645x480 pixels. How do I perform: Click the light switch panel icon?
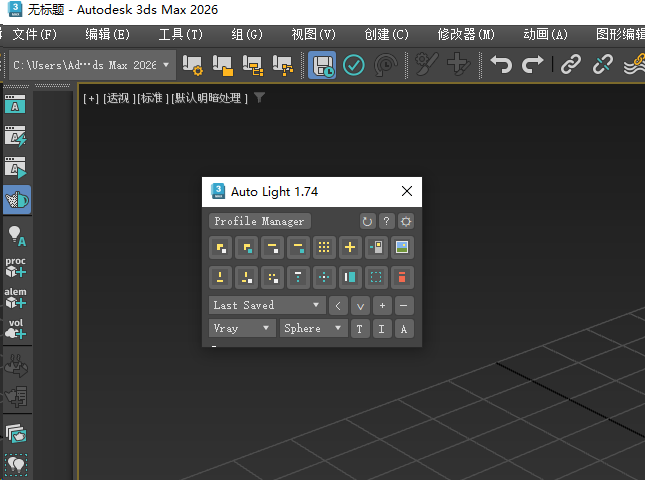click(376, 248)
